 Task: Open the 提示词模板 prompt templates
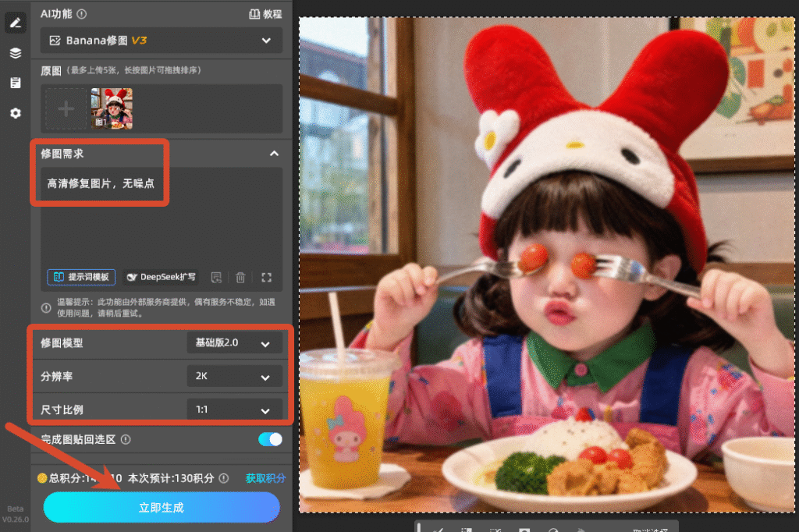81,277
